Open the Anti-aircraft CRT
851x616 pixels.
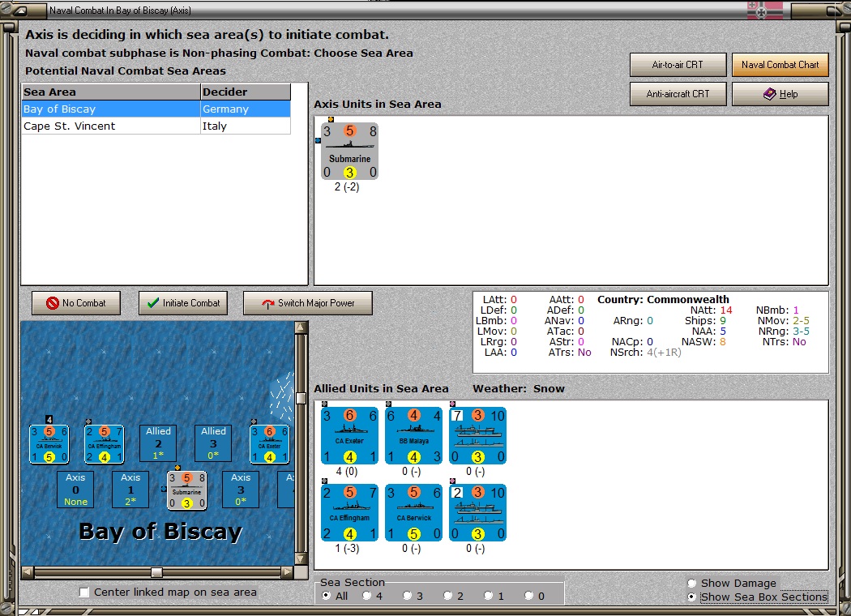coord(678,94)
